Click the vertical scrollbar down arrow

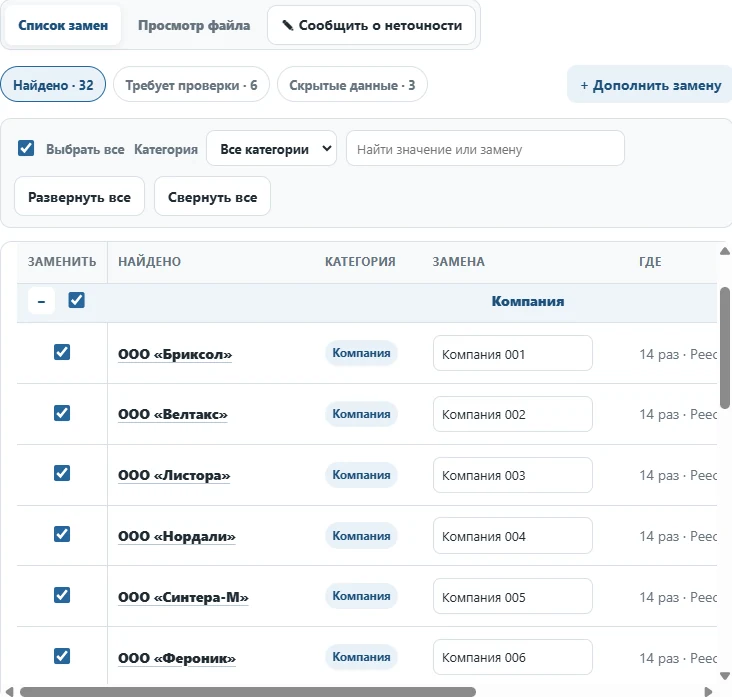click(725, 676)
